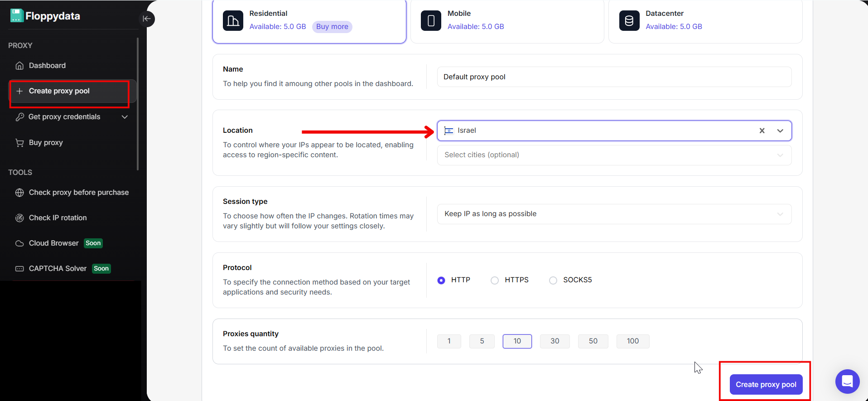Click the Check IP rotation icon
The image size is (868, 401).
point(19,218)
